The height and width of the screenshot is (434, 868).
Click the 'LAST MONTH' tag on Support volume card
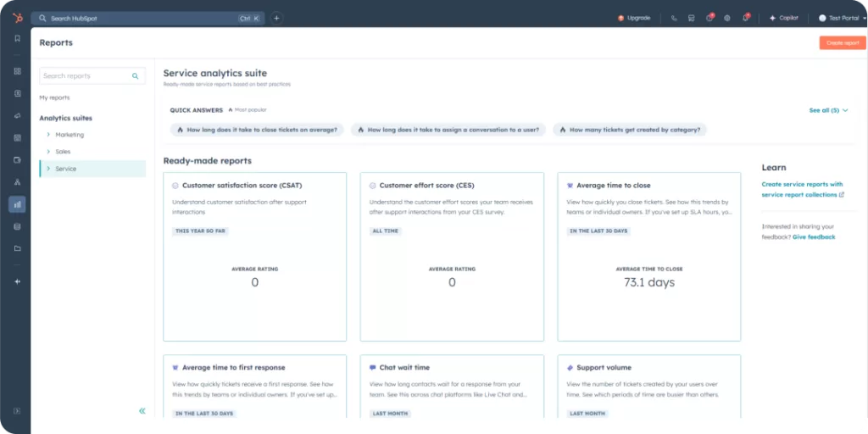point(587,414)
